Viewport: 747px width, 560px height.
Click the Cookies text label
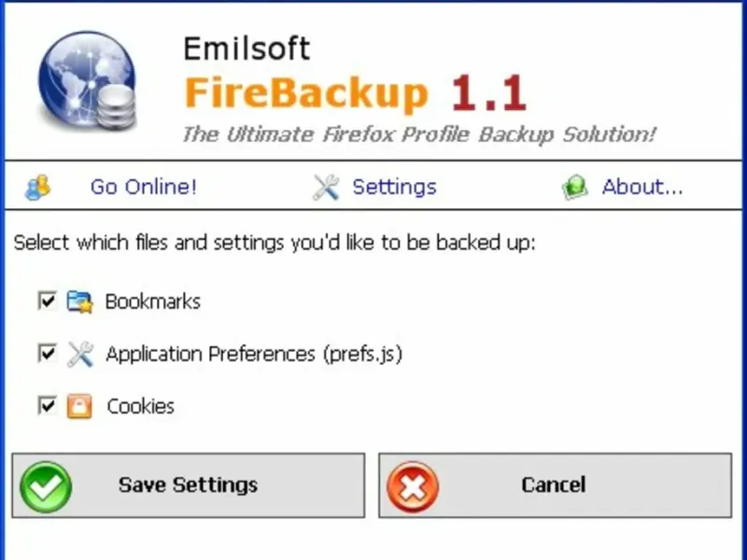tap(141, 407)
